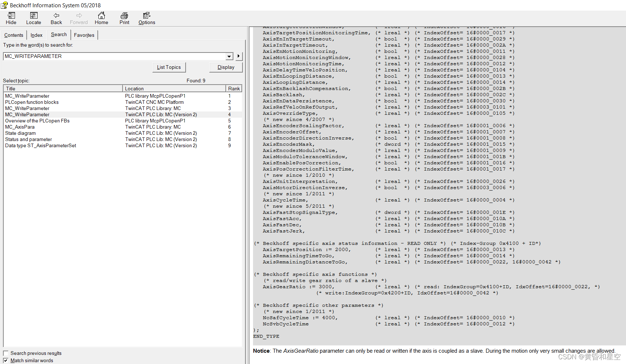Switch to the Contents tab
The image size is (626, 364).
coord(14,35)
